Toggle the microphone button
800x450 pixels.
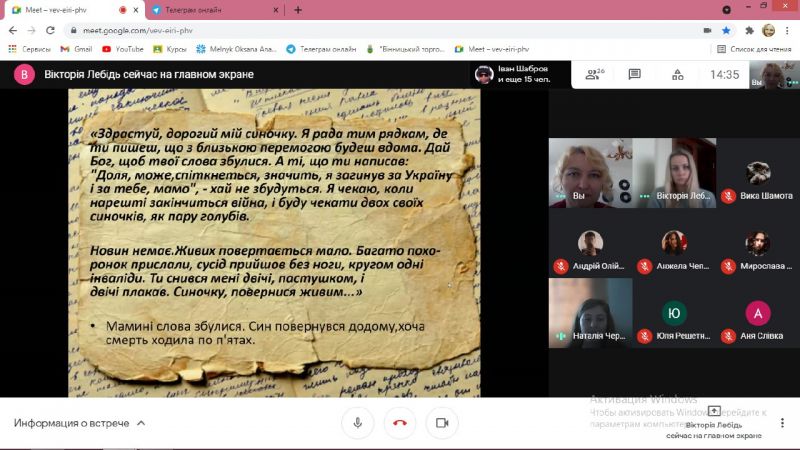(x=358, y=423)
